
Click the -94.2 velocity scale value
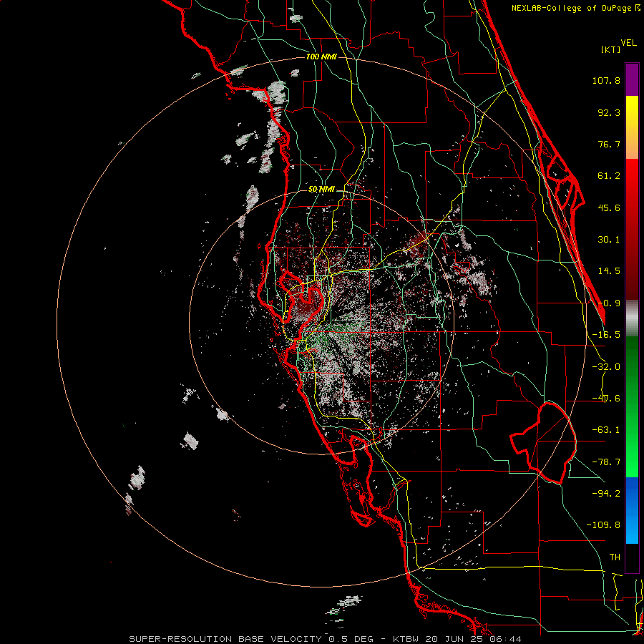pyautogui.click(x=606, y=493)
